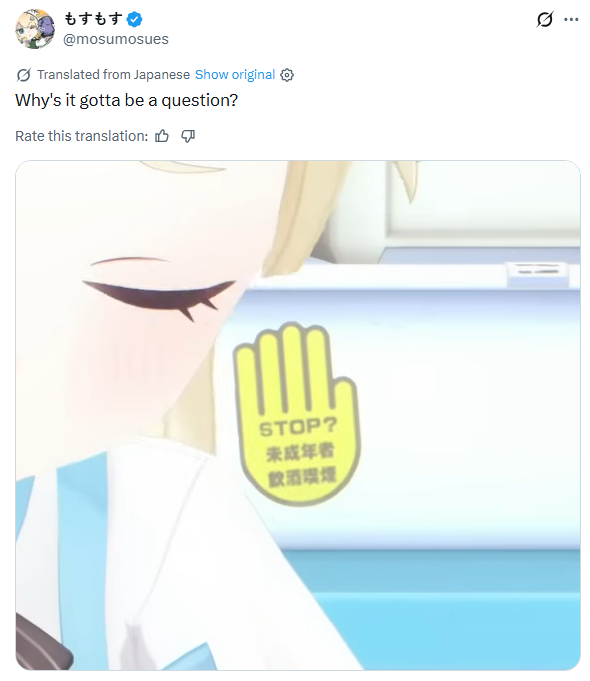
Task: Open the @mosumosues handle link
Action: coord(116,39)
